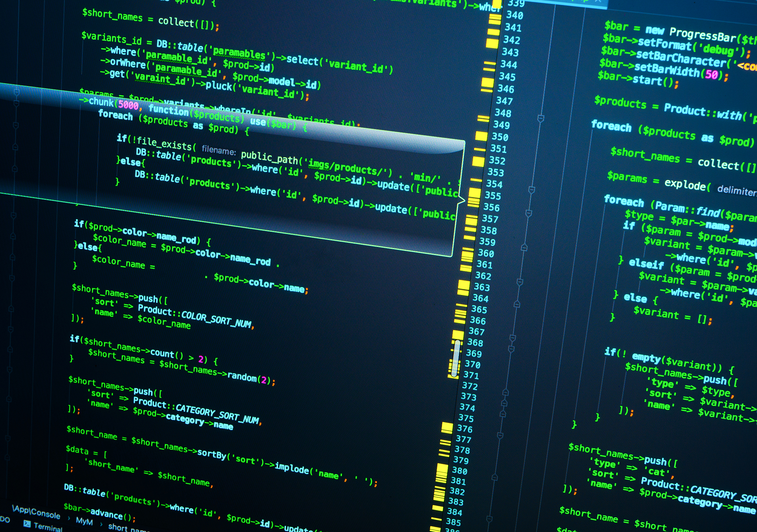This screenshot has width=757, height=532.
Task: Click the fold end marker at line 365
Action: tap(517, 304)
